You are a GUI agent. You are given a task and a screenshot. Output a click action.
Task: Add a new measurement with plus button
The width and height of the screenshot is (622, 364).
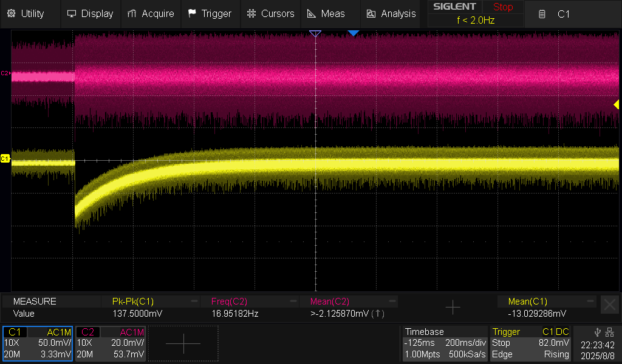pos(453,308)
